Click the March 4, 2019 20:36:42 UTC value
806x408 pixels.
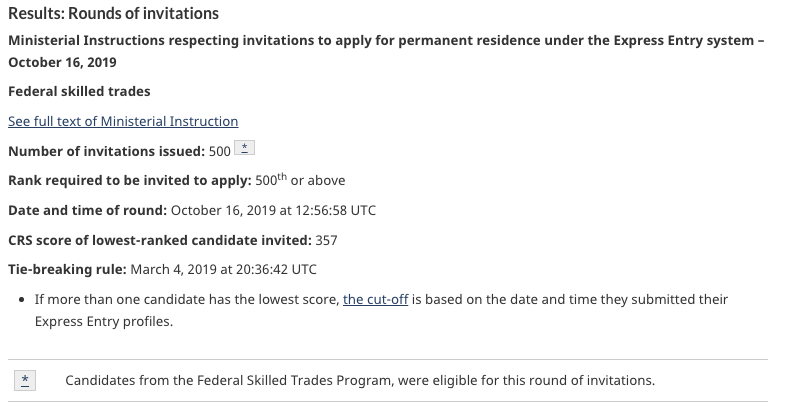(224, 270)
